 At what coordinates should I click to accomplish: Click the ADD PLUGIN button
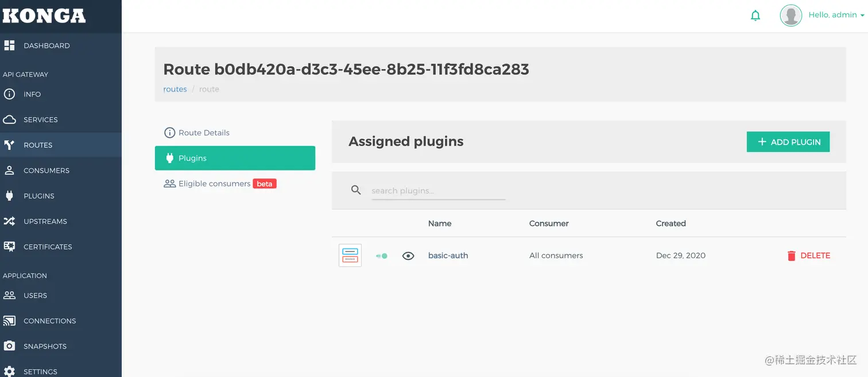788,142
